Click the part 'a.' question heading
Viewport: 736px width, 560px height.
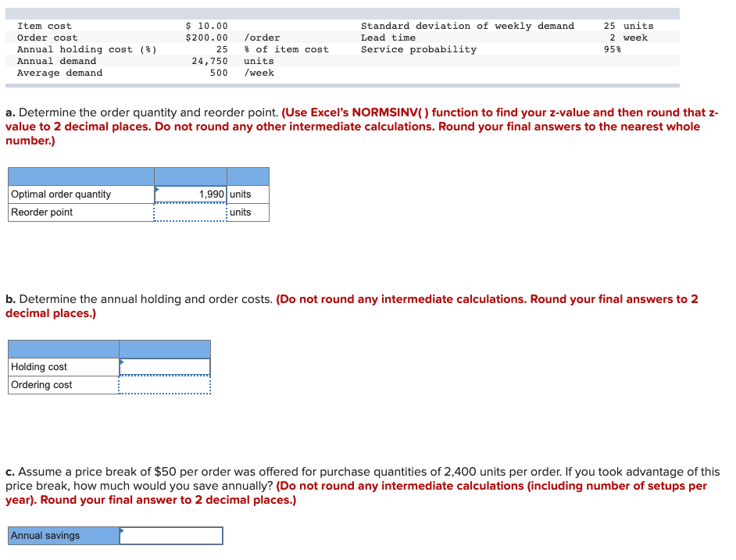tap(142, 112)
